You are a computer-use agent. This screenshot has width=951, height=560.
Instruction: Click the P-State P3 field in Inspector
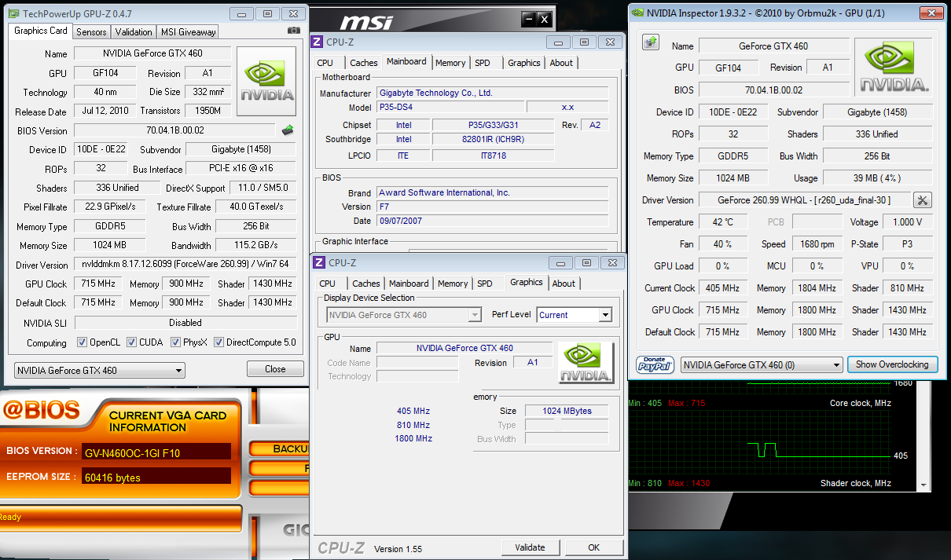tap(907, 244)
